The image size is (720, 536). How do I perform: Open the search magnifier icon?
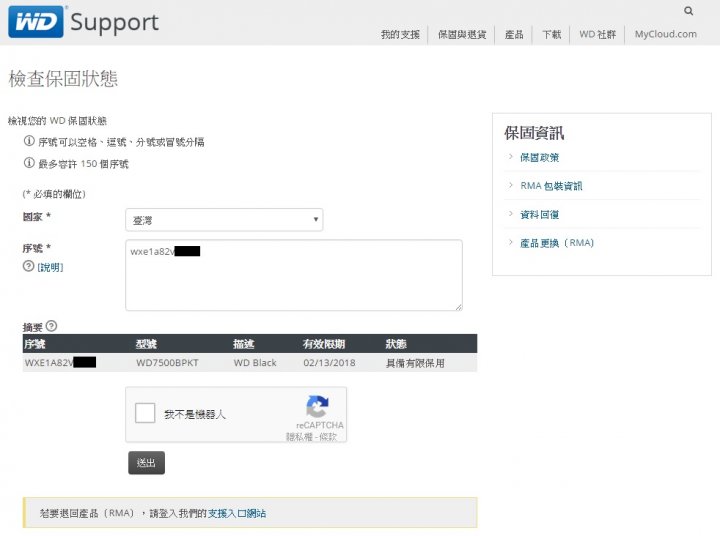(x=688, y=11)
